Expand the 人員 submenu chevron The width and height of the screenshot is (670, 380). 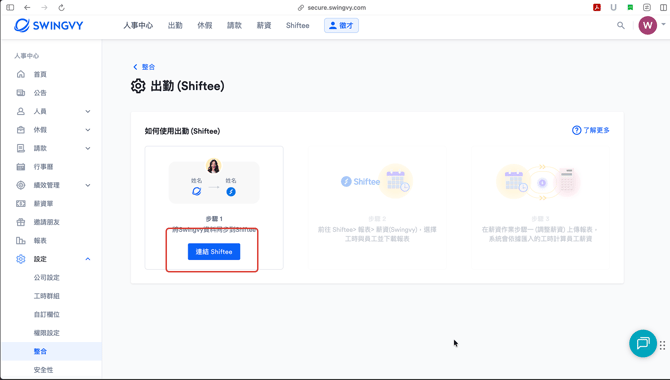pyautogui.click(x=88, y=111)
